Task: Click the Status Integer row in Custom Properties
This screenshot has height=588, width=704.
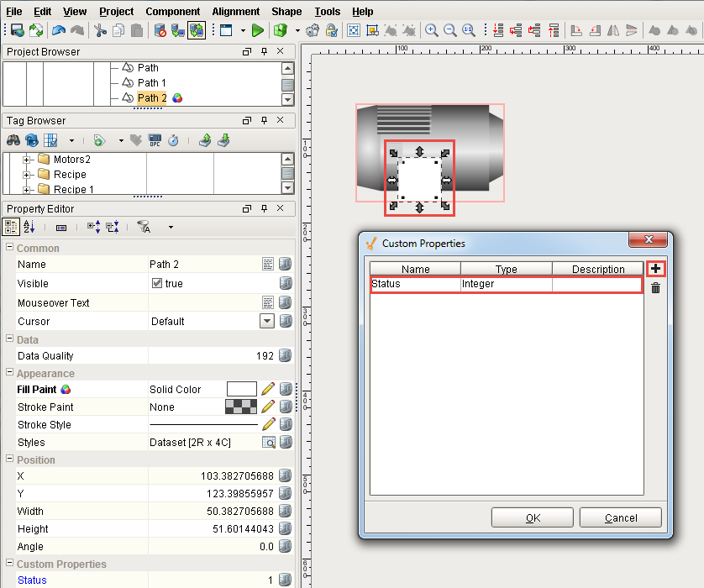Action: (x=504, y=283)
